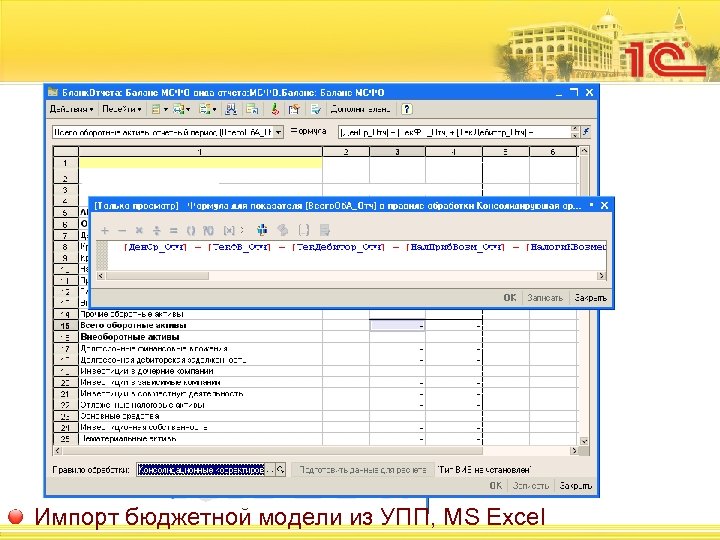Viewport: 720px width, 540px height.
Task: Click the grey hand icon in formula dialog
Action: pyautogui.click(x=282, y=230)
